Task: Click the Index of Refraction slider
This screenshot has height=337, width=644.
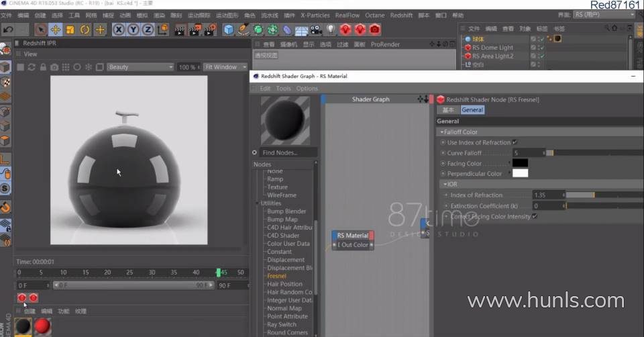Action: [x=604, y=195]
